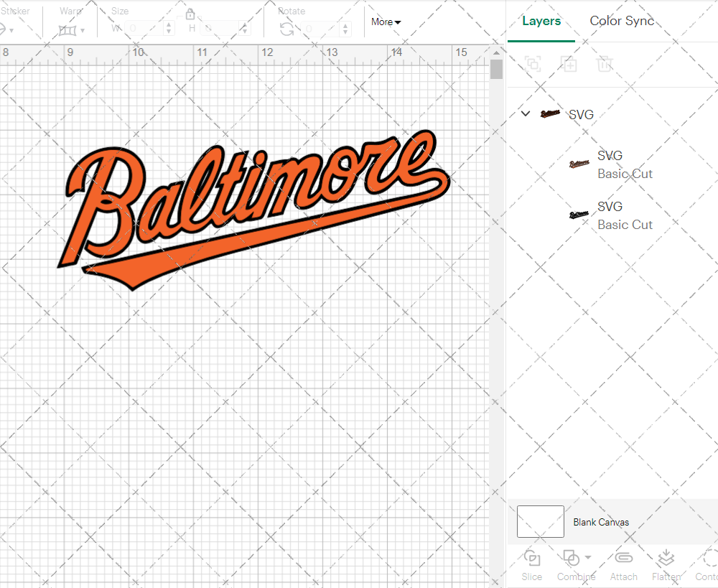Open the Combine dropdown arrow
Screen dimensions: 718x588
[x=588, y=557]
